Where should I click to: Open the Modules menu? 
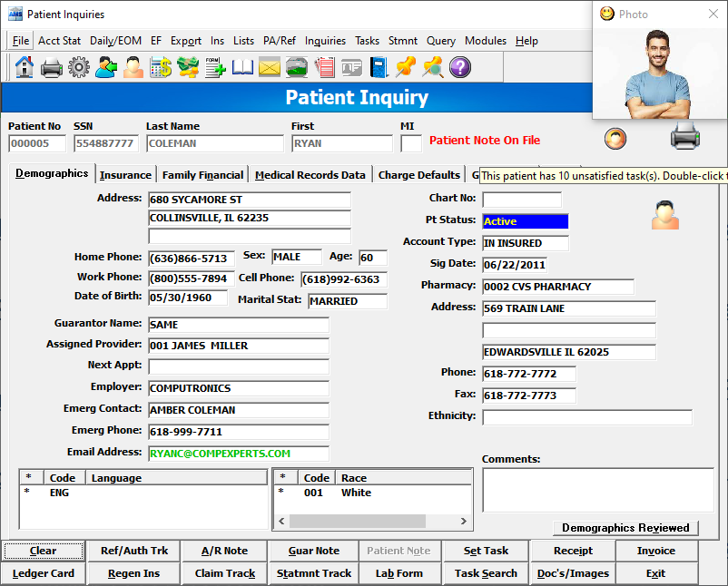pos(486,41)
